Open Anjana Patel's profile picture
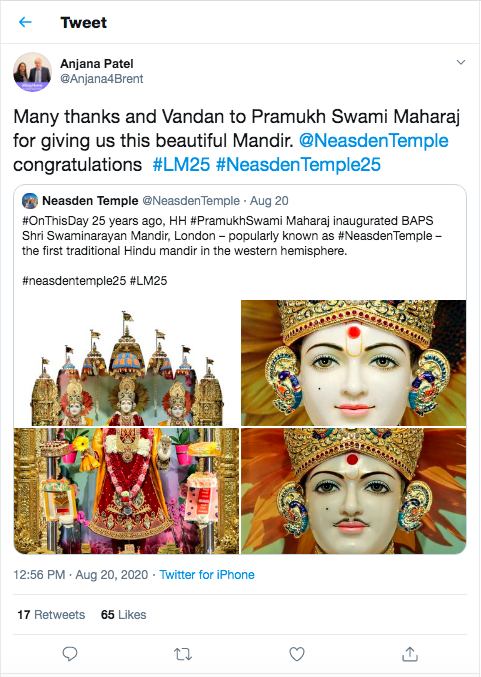The width and height of the screenshot is (481, 677). pos(32,72)
